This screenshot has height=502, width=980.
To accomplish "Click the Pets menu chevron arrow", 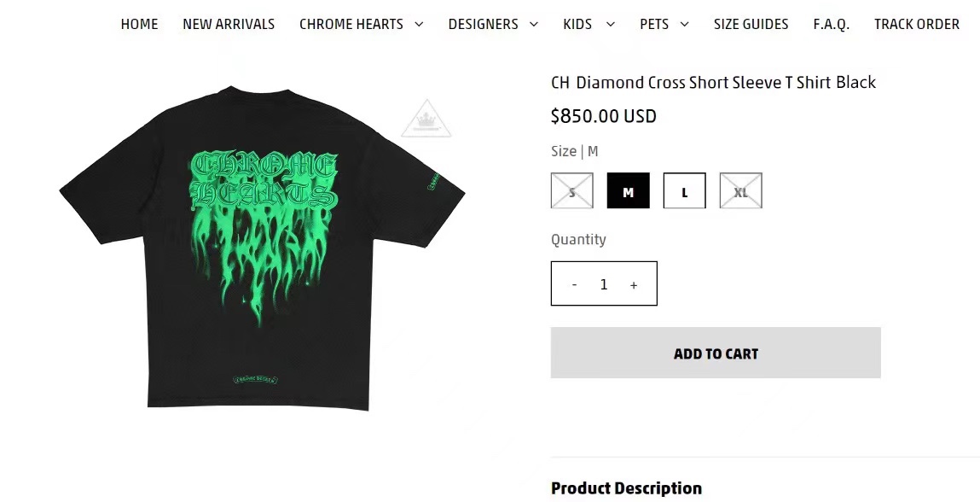I will point(684,25).
